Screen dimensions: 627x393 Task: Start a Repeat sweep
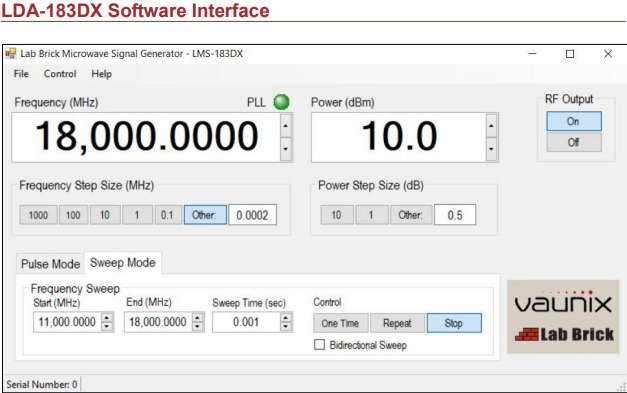[397, 323]
